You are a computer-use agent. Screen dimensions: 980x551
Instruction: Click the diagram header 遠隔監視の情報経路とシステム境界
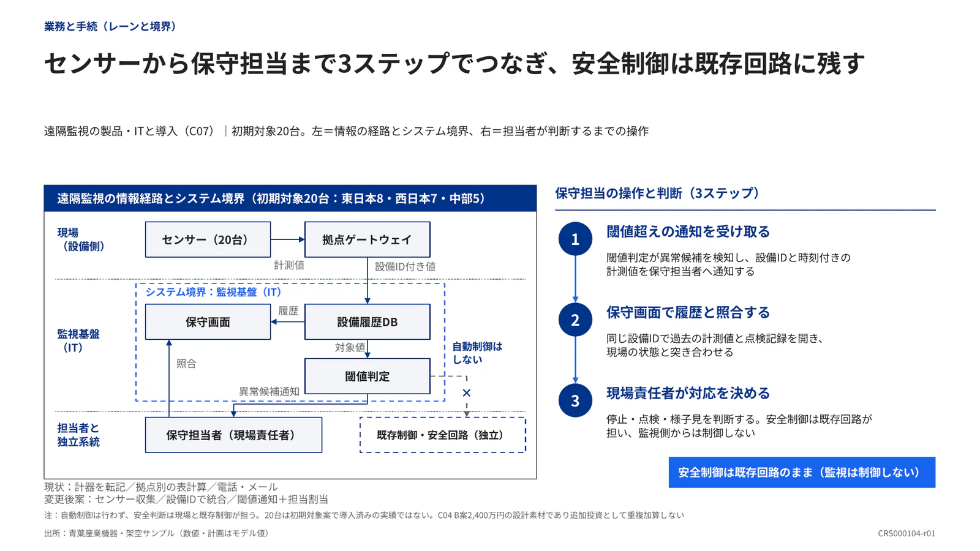pos(290,198)
